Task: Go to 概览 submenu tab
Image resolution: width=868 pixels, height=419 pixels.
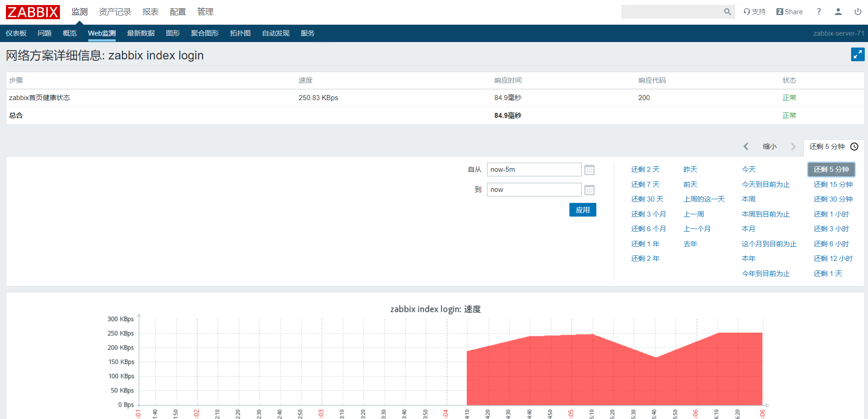Action: [x=70, y=33]
